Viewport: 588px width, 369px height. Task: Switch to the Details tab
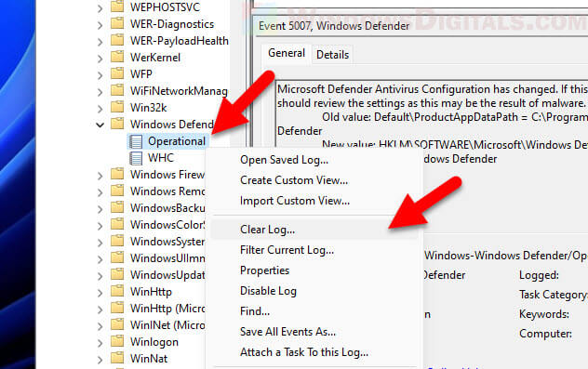click(332, 55)
